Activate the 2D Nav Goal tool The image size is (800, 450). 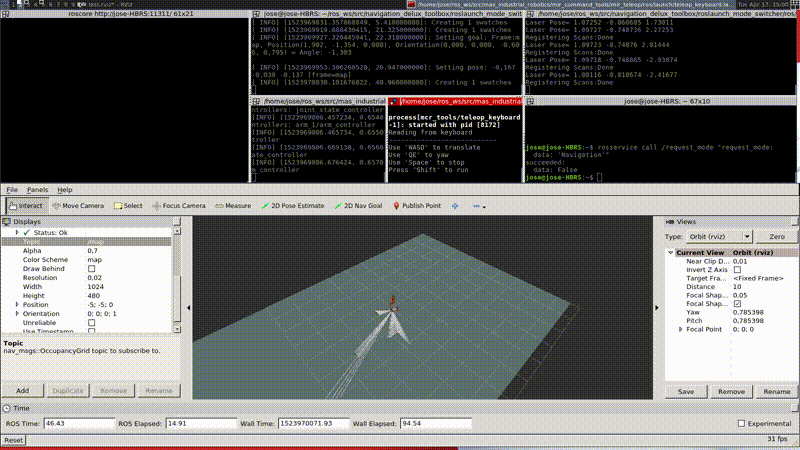(358, 206)
